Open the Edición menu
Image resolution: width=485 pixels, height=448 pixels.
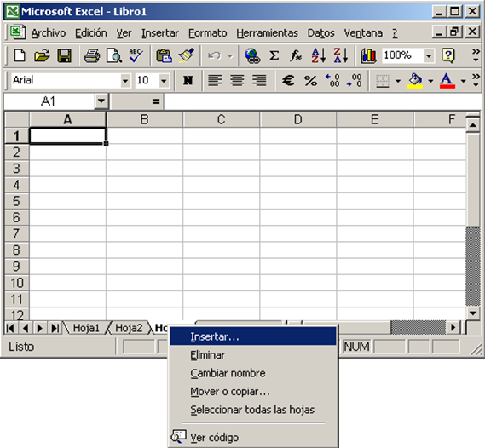(91, 32)
